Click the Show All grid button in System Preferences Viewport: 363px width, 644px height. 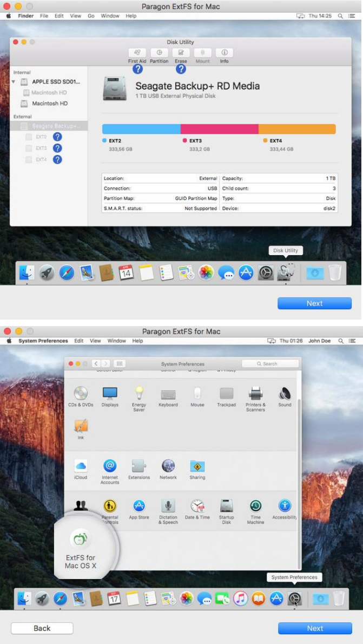click(x=120, y=363)
